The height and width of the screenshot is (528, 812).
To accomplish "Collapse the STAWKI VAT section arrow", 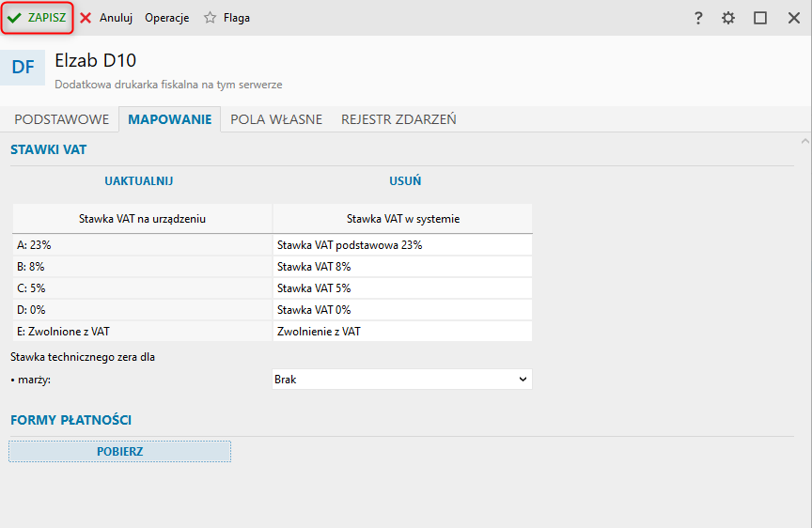I will (804, 141).
